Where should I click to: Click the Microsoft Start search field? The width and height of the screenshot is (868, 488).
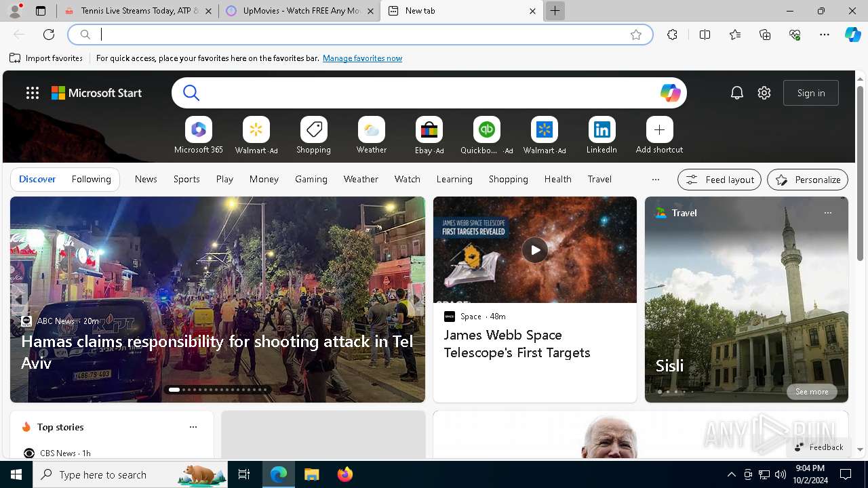pos(429,93)
